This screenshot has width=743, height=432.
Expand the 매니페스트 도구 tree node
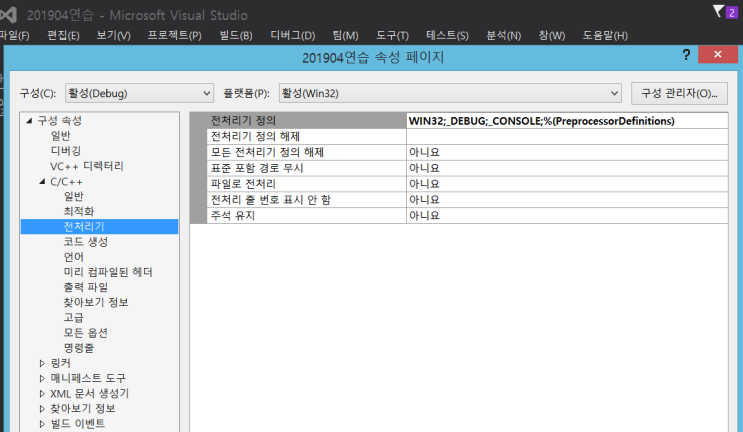coord(42,378)
